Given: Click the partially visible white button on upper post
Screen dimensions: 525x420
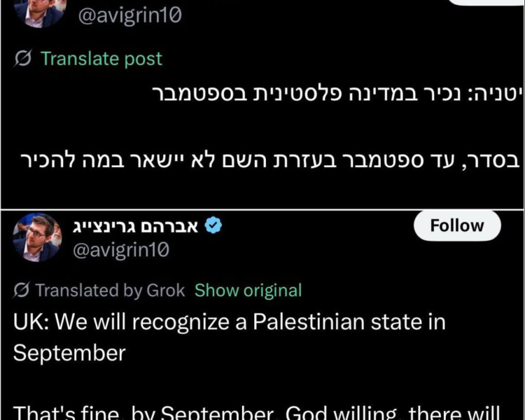Looking at the screenshot, I should [486, 2].
